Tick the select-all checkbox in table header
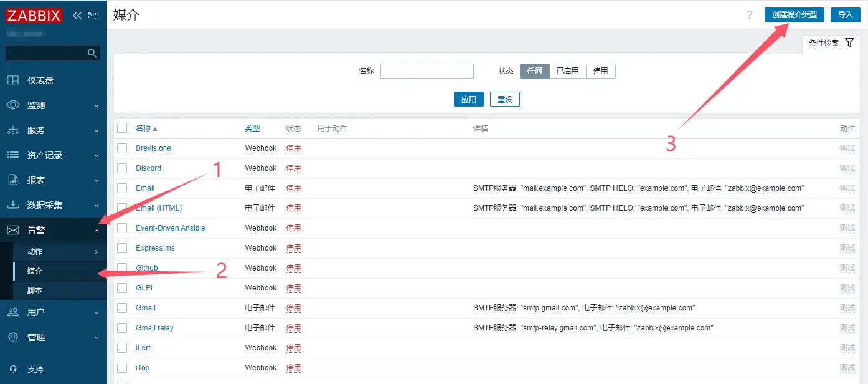The width and height of the screenshot is (868, 384). 122,128
